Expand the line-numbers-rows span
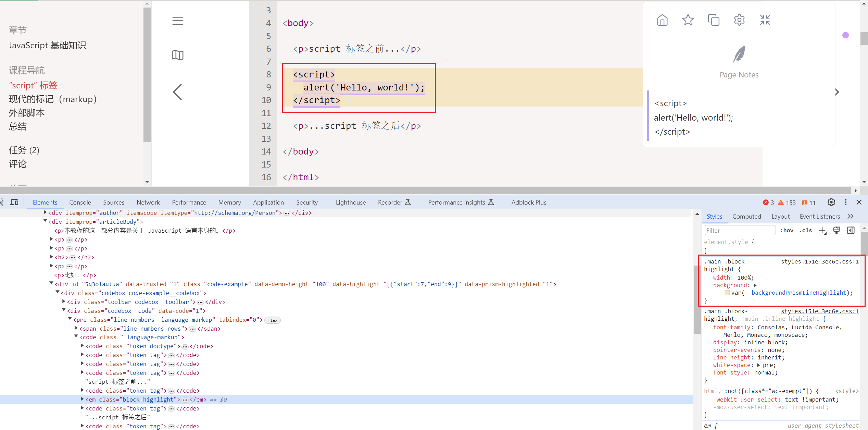The width and height of the screenshot is (868, 430). [x=76, y=328]
